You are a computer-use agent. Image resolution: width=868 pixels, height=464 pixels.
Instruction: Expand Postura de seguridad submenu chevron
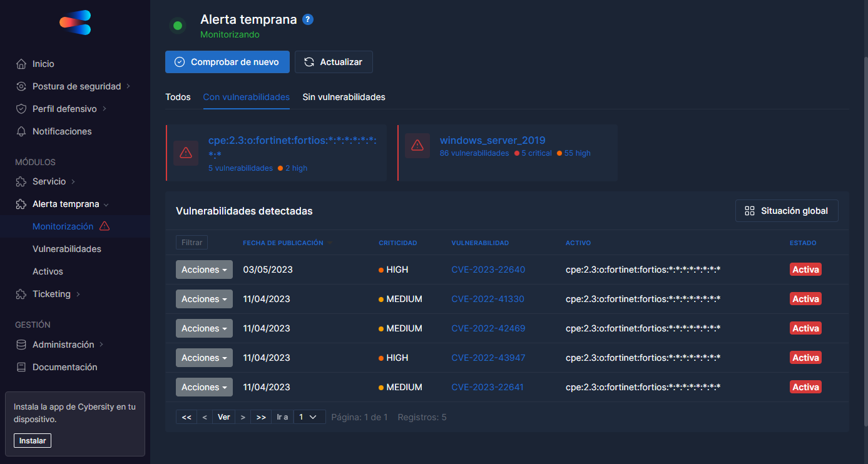point(128,86)
